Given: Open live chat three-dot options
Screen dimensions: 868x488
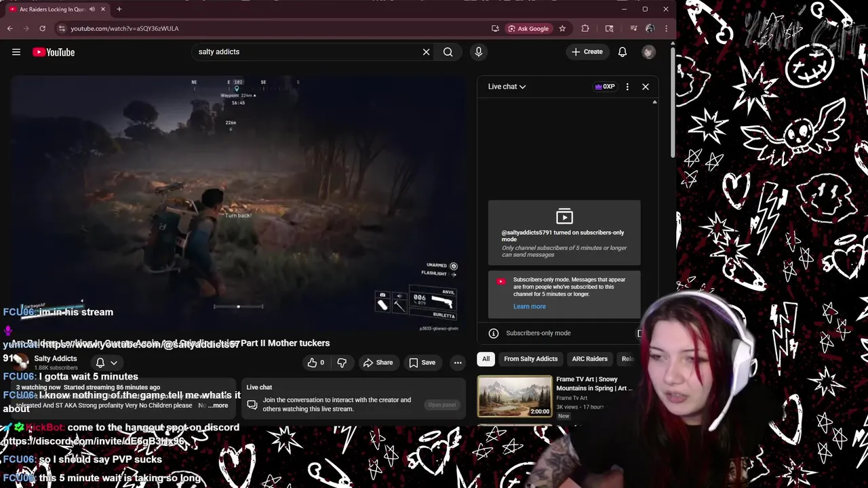Looking at the screenshot, I should click(627, 87).
